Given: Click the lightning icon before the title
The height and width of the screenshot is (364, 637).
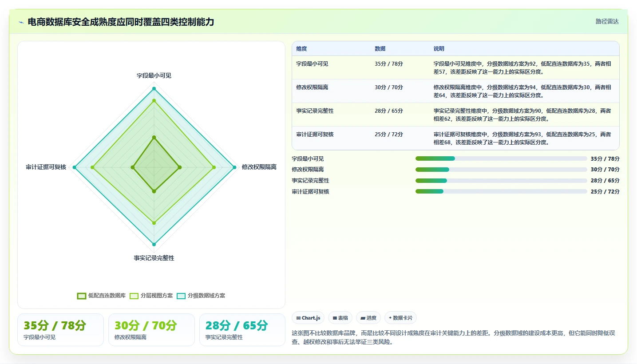Looking at the screenshot, I should pyautogui.click(x=21, y=22).
